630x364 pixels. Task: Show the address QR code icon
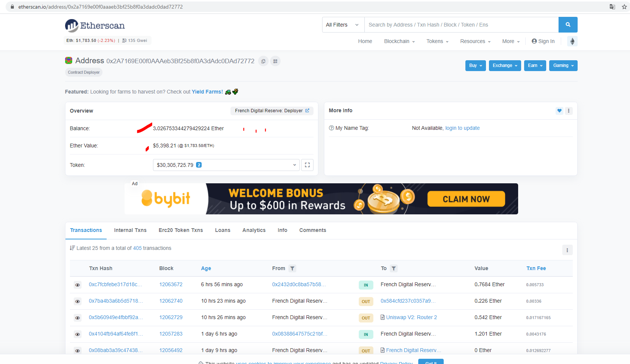tap(275, 61)
